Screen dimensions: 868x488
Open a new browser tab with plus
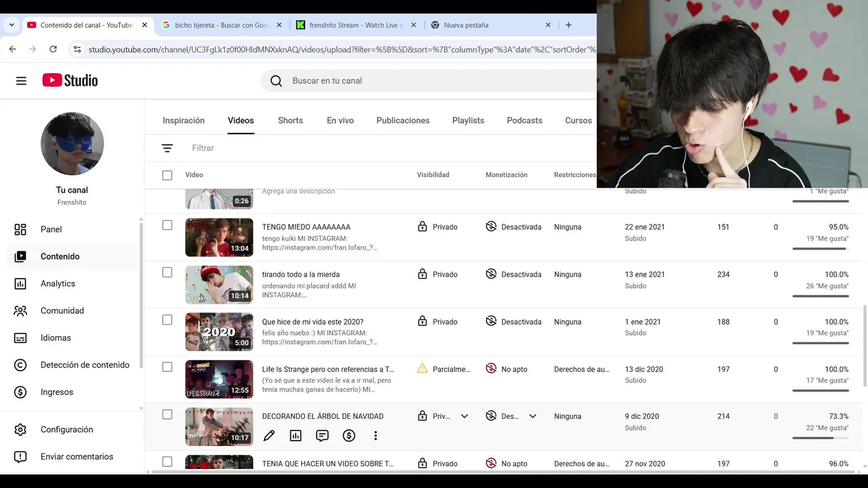(x=568, y=25)
